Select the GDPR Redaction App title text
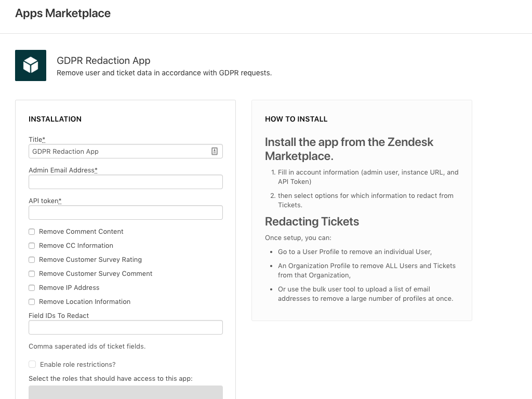Screen dimensions: 532x399 tap(103, 60)
